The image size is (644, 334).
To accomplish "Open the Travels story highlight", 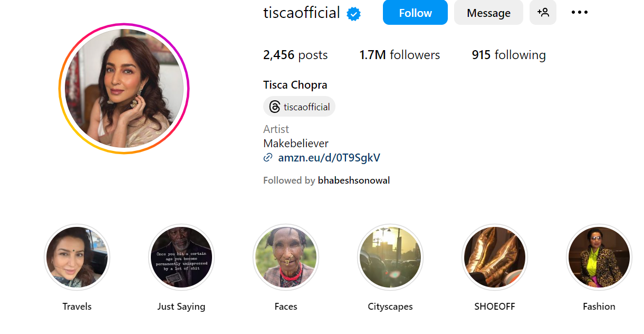I will [x=77, y=257].
